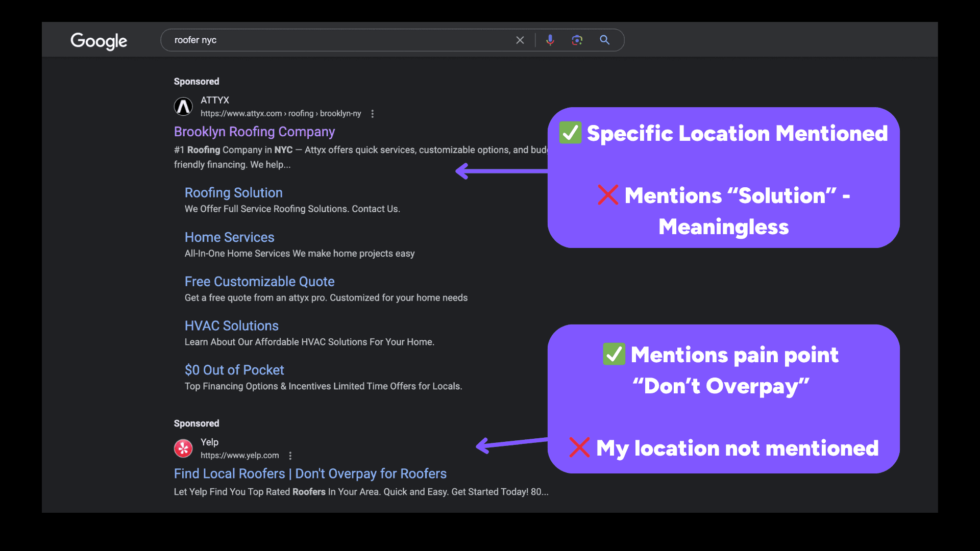Image resolution: width=980 pixels, height=551 pixels.
Task: Open the Roofing Solution sitelink
Action: point(233,193)
